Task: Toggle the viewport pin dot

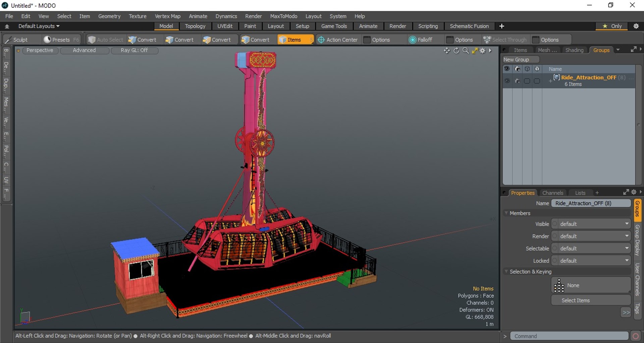Action: [x=18, y=51]
